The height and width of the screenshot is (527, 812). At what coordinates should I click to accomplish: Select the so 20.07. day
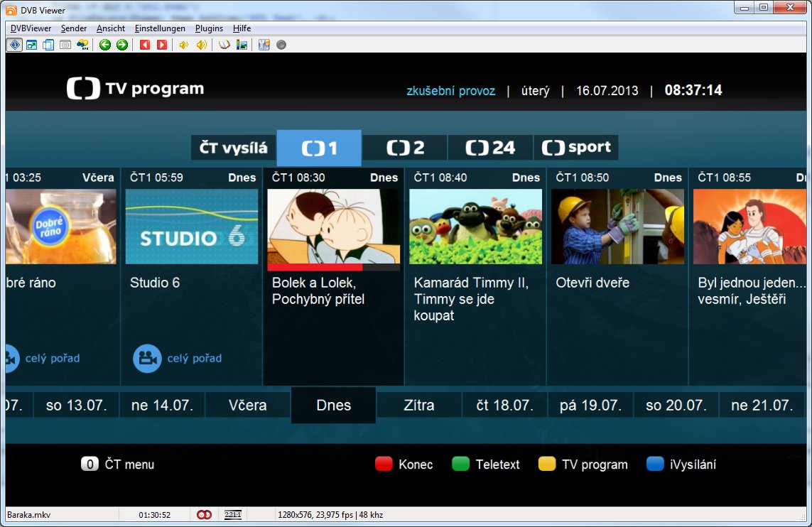pyautogui.click(x=676, y=405)
